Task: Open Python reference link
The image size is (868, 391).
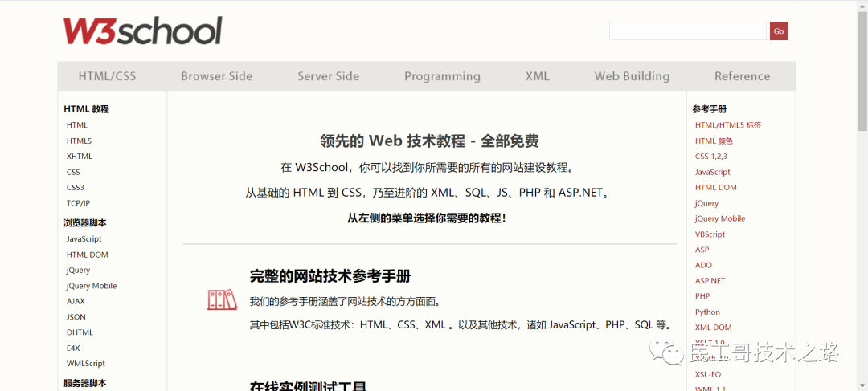Action: click(708, 312)
